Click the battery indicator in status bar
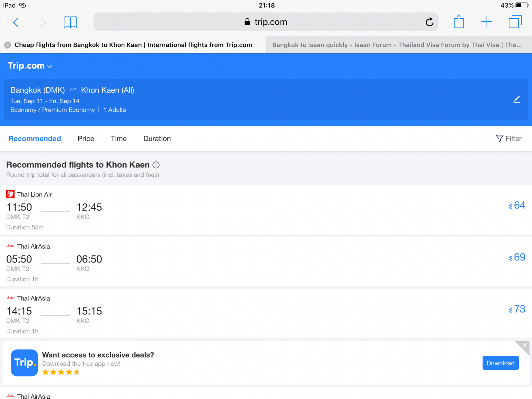Screen dimensions: 532x399 coord(522,5)
